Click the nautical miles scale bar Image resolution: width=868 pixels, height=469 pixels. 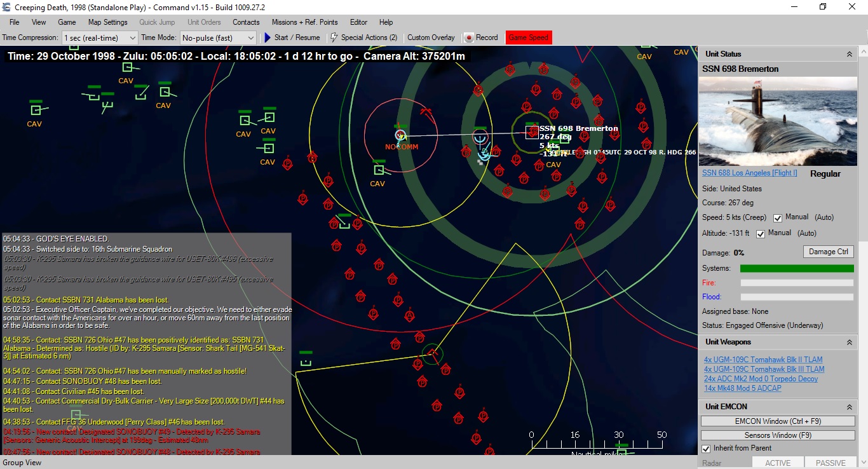click(597, 445)
